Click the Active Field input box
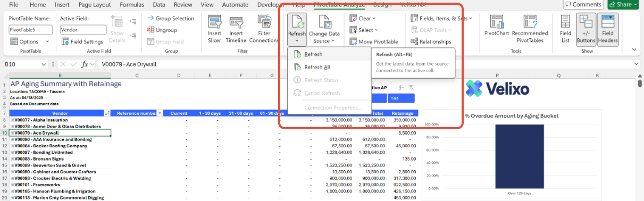This screenshot has width=644, height=201. point(83,30)
